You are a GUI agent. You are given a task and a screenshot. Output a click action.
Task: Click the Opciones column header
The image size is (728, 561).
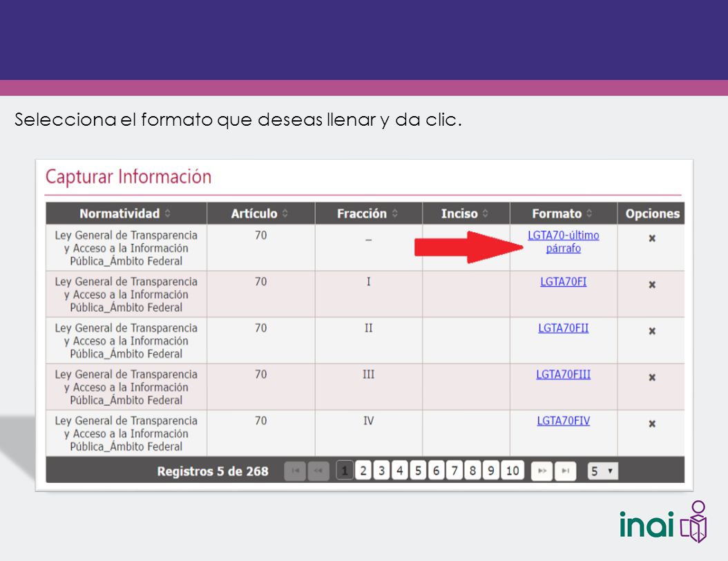[652, 213]
